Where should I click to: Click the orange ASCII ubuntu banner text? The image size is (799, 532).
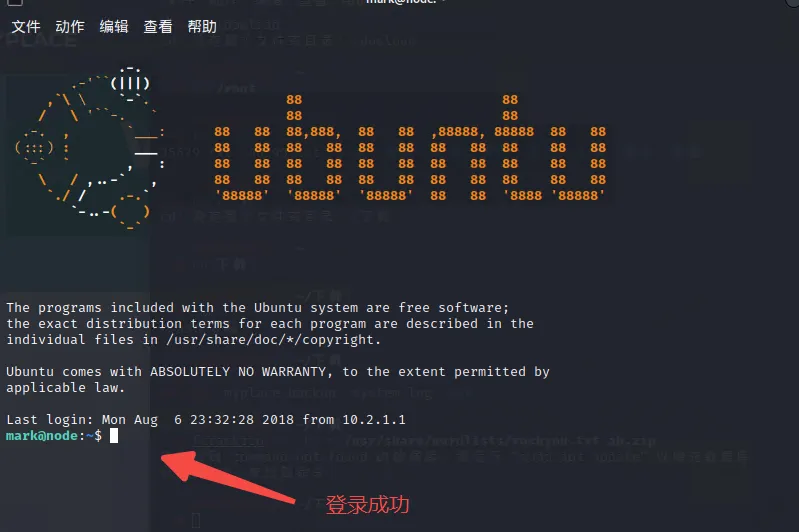410,148
